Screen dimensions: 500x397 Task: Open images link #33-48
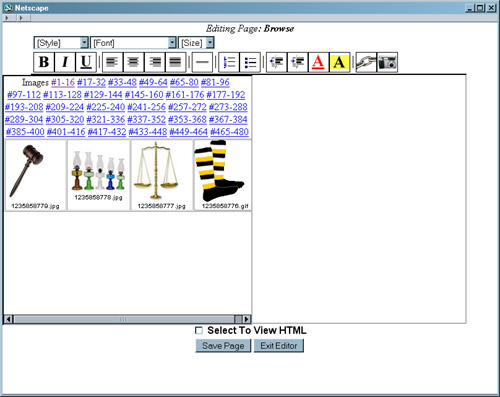122,82
